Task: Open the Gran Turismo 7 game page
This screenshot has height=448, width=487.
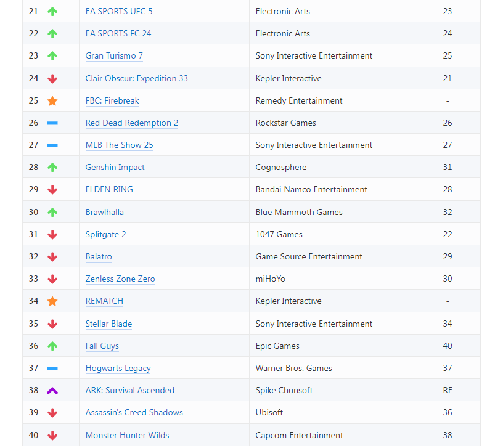Action: (x=114, y=56)
